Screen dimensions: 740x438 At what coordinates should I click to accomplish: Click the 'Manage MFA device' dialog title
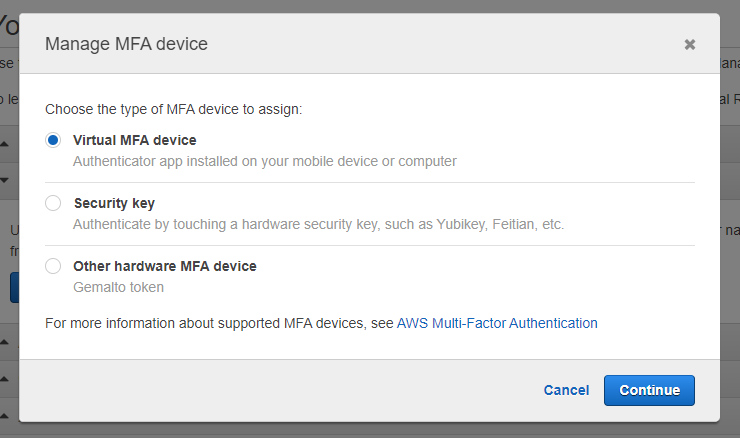[x=127, y=44]
